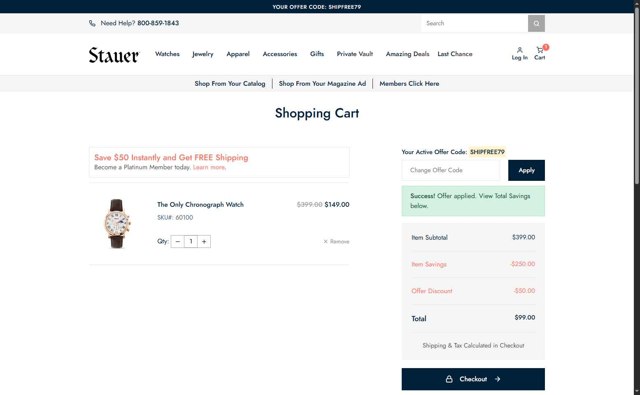Increase quantity with plus button
Image resolution: width=640 pixels, height=395 pixels.
(x=204, y=242)
